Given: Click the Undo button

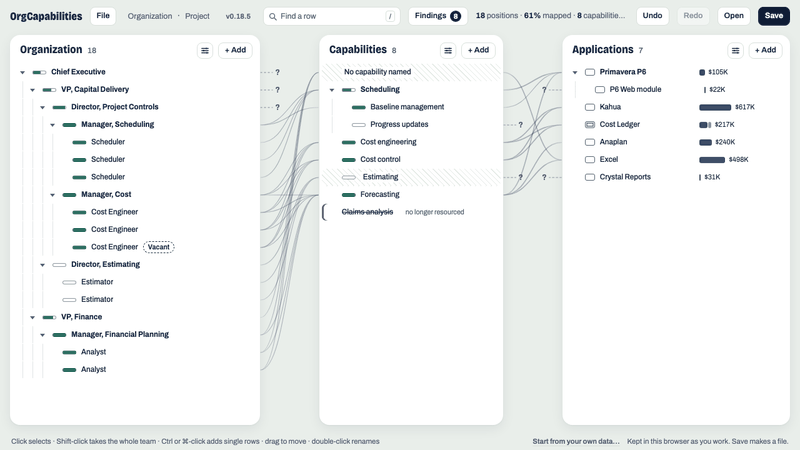Looking at the screenshot, I should tap(652, 16).
